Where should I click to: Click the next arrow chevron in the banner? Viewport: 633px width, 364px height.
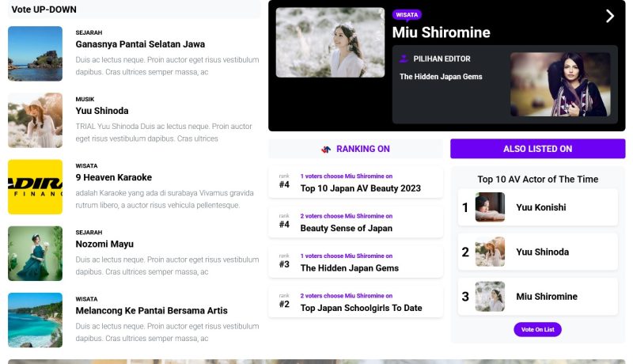(609, 16)
